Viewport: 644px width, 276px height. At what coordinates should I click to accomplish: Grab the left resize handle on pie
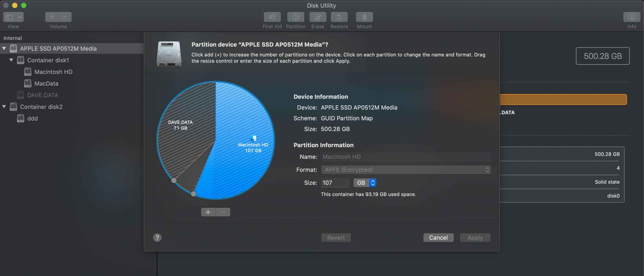tap(174, 180)
